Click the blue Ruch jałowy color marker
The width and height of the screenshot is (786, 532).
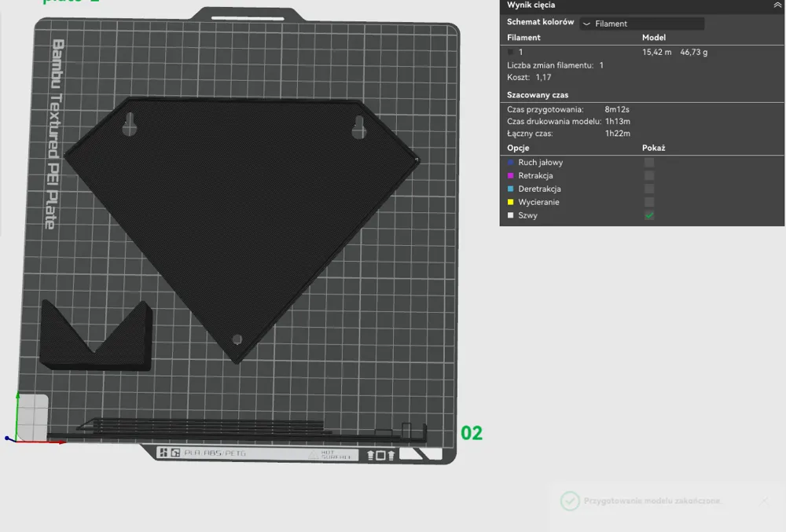point(511,163)
